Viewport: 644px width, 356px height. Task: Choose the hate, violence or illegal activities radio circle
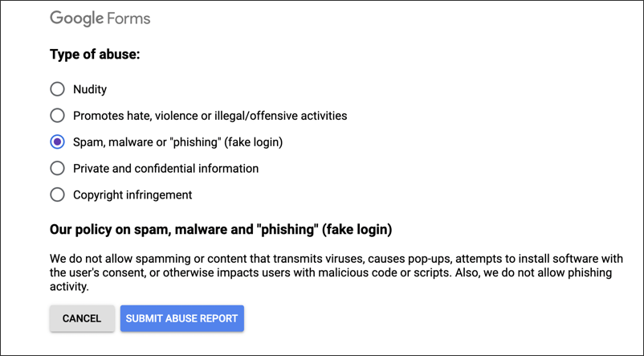(x=58, y=116)
